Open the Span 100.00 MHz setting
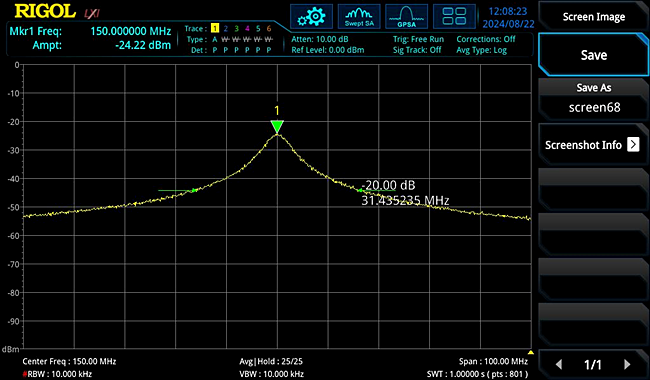650x380 pixels. (x=493, y=361)
